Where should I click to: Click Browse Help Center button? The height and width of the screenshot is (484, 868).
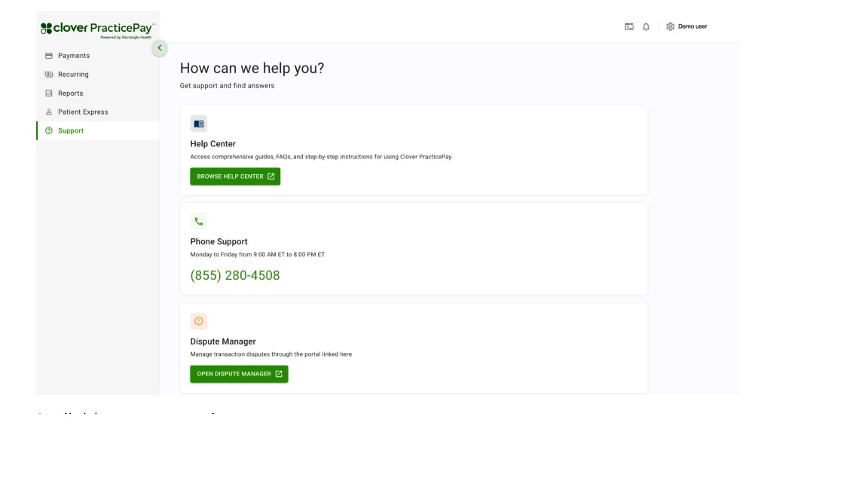pyautogui.click(x=235, y=176)
